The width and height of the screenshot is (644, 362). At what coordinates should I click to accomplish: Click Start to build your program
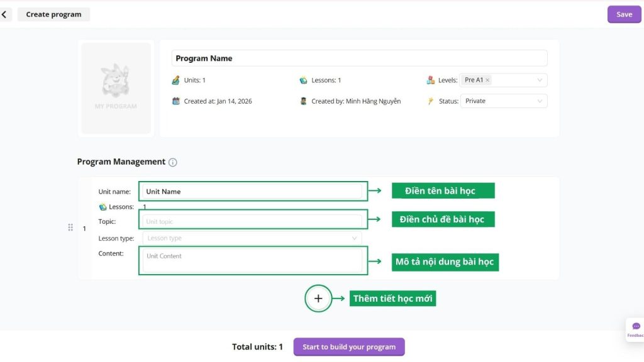[x=349, y=347]
